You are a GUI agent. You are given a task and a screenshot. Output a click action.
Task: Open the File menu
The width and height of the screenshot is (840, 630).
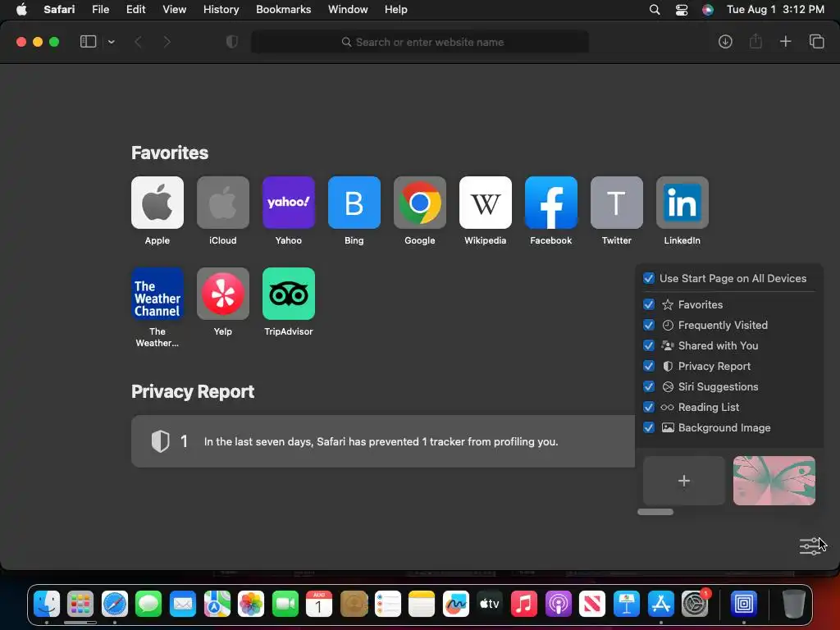click(x=100, y=10)
